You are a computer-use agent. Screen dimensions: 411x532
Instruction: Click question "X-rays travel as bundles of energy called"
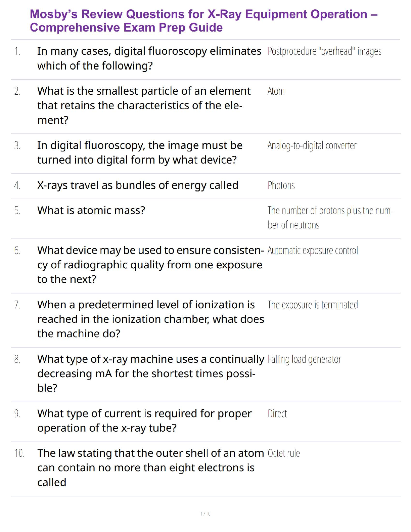coord(138,185)
